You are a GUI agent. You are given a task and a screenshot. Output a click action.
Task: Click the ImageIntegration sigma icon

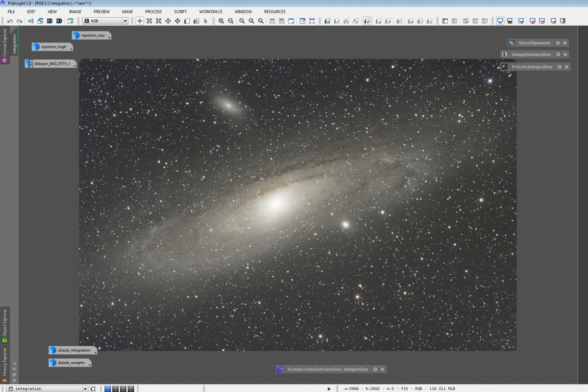[505, 54]
